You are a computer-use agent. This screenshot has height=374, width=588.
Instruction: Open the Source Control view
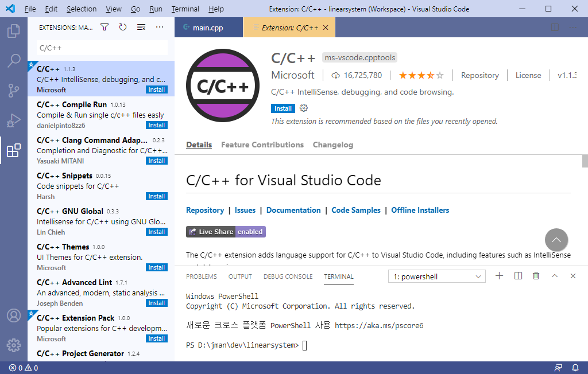pyautogui.click(x=14, y=90)
